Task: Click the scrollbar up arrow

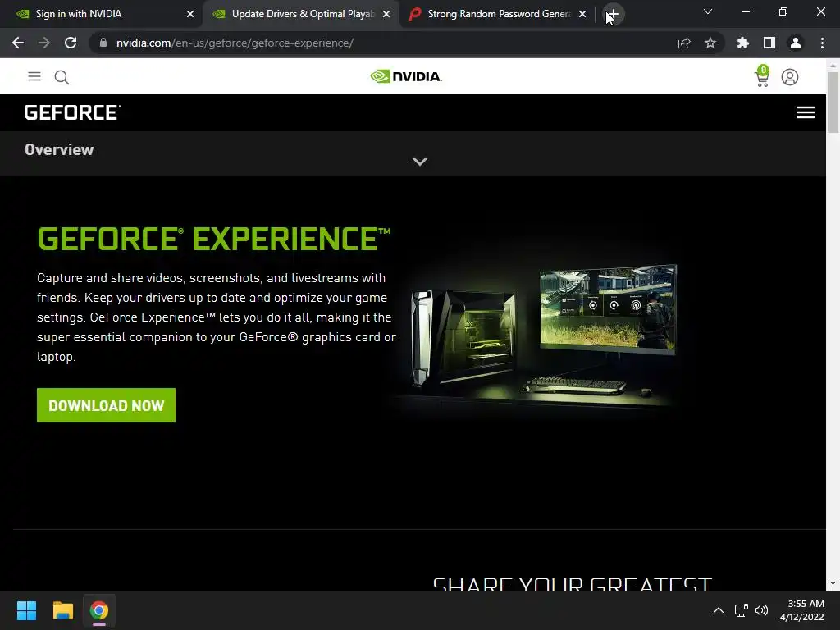Action: click(x=833, y=65)
